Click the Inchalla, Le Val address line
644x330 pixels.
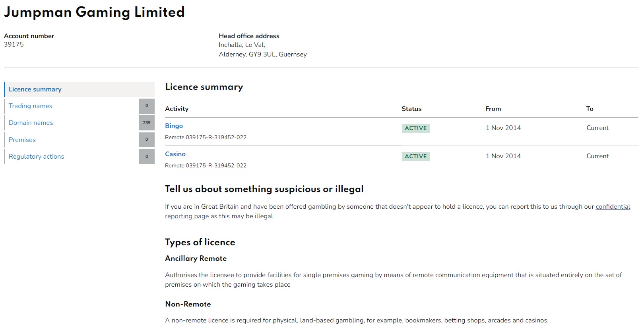tap(242, 45)
